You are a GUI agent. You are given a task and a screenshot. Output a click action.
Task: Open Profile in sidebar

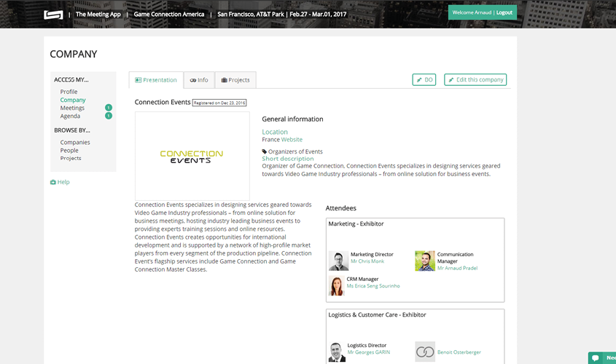pos(69,92)
